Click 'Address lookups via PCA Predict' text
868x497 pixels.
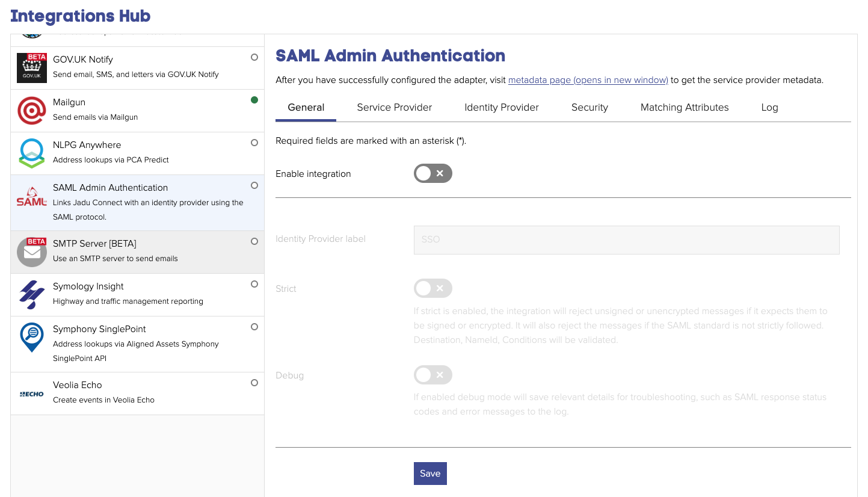click(x=111, y=159)
